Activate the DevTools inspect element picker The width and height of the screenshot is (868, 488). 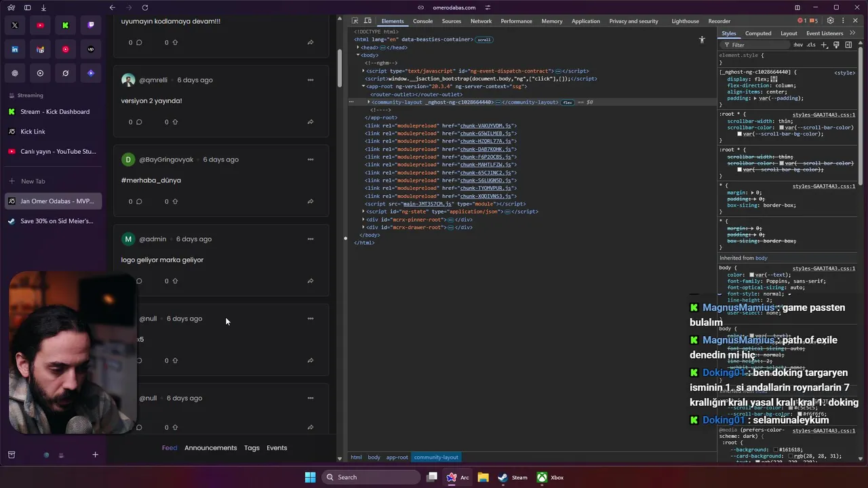point(356,21)
